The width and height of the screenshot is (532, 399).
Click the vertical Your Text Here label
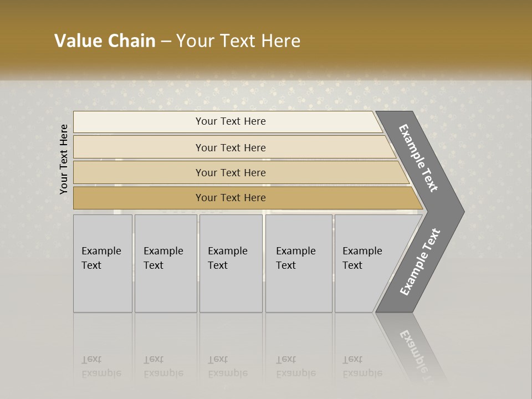(63, 159)
